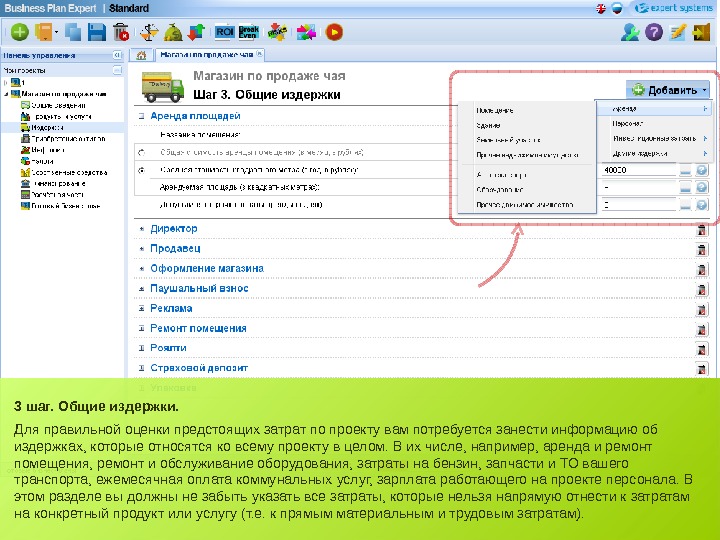Expand the Роялти section
Image resolution: width=720 pixels, height=540 pixels.
click(x=141, y=348)
